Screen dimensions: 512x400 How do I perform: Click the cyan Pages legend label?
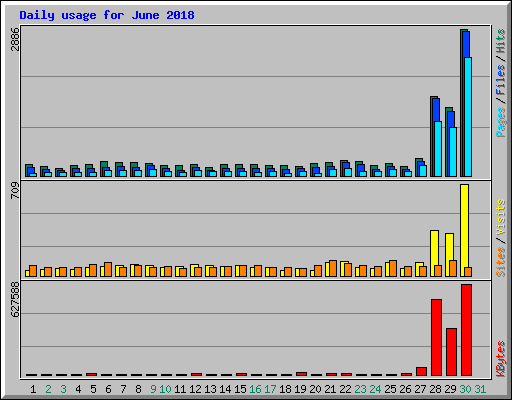[x=500, y=122]
